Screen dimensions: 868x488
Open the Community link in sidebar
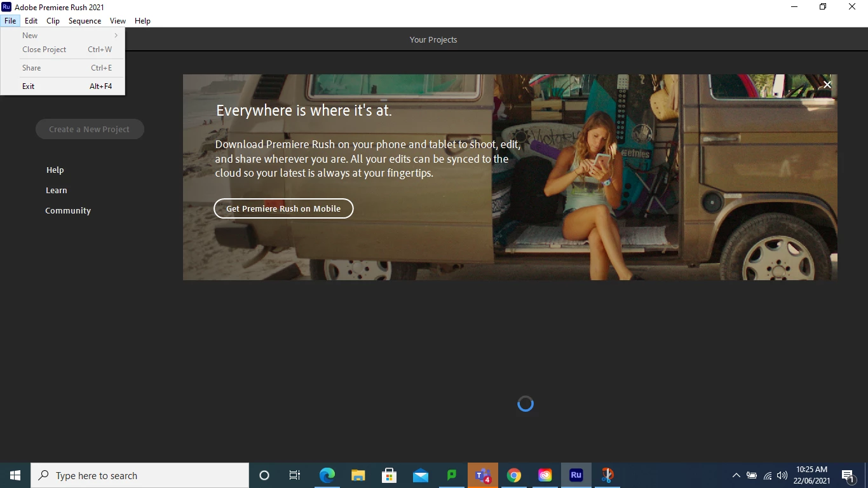(x=68, y=211)
